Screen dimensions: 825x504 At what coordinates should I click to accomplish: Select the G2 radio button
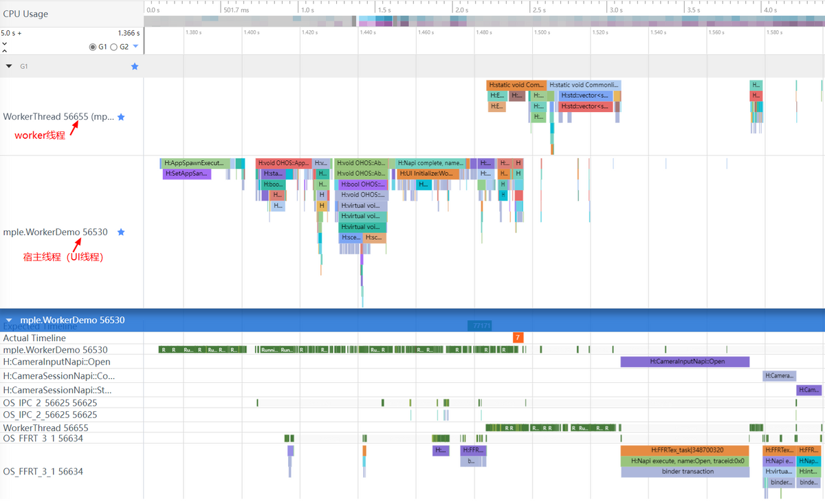pos(114,47)
